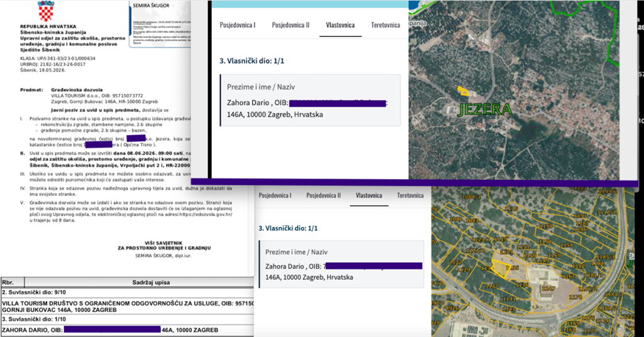Select Vlastovnica tab in lower panel
The width and height of the screenshot is (644, 337).
click(369, 196)
